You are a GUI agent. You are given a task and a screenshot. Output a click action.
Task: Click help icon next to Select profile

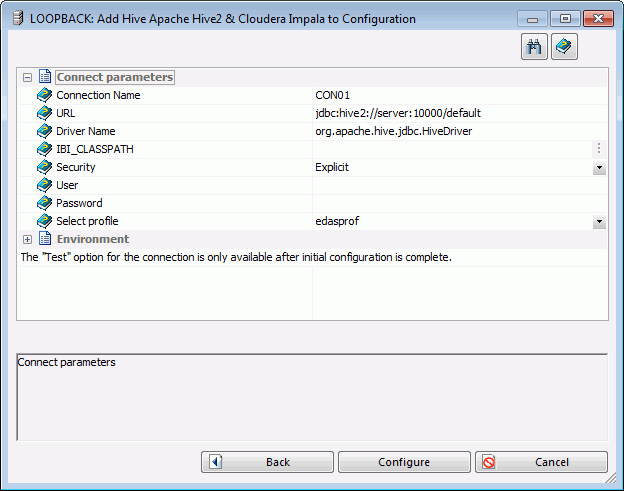point(45,221)
